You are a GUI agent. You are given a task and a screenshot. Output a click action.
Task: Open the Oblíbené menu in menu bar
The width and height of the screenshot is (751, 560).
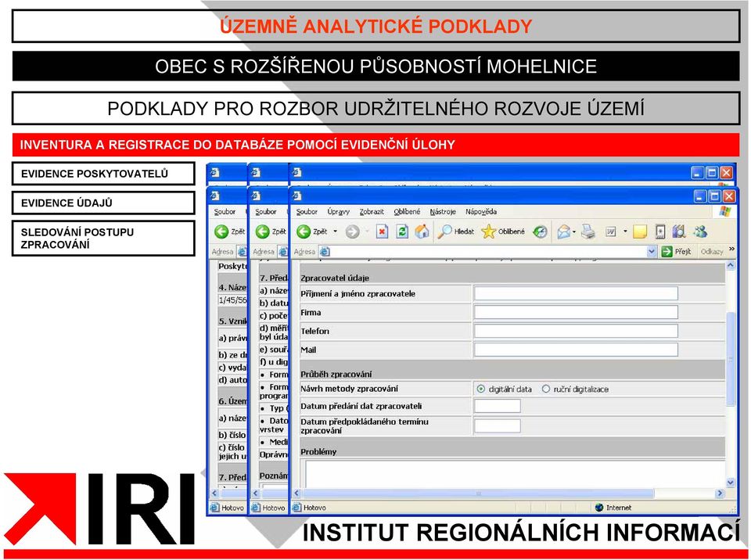pyautogui.click(x=407, y=212)
